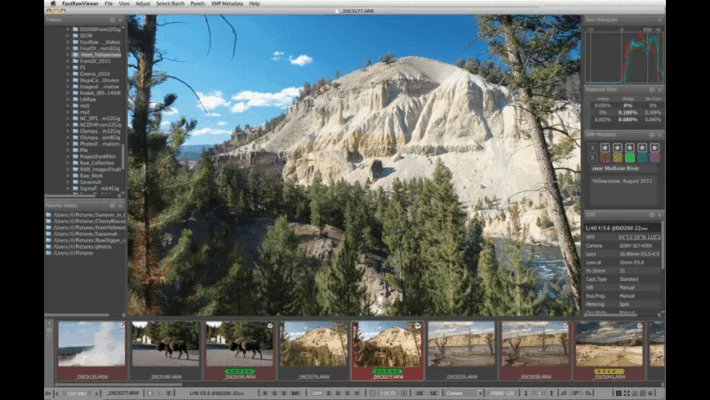The image size is (710, 400).
Task: Select the fromDI_2015 folder
Action: (x=95, y=61)
